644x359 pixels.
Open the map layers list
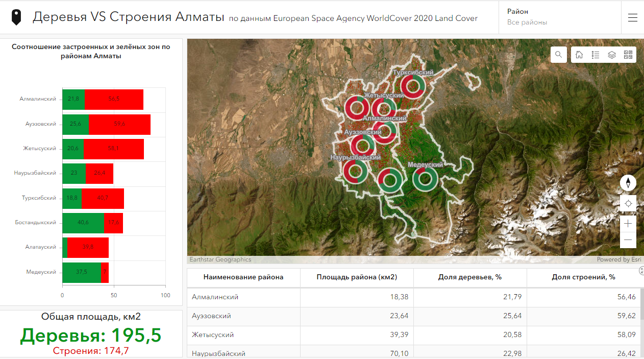pyautogui.click(x=611, y=55)
